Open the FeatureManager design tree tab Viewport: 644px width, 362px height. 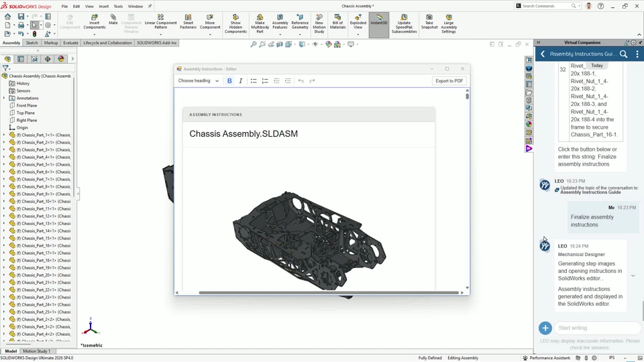[x=7, y=59]
